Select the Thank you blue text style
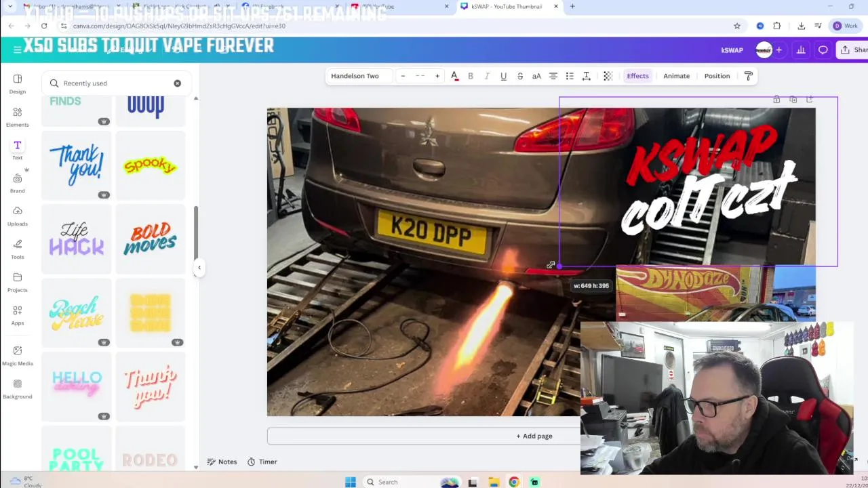 click(77, 167)
